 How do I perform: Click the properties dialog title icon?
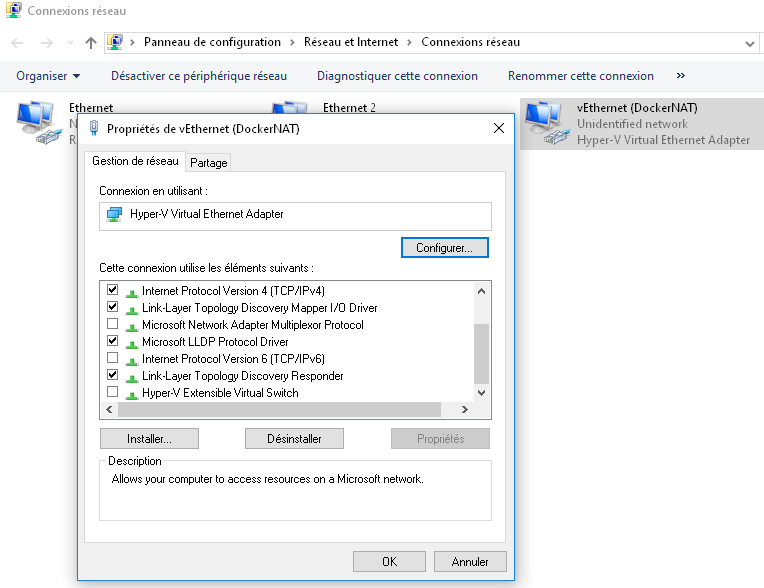(94, 129)
